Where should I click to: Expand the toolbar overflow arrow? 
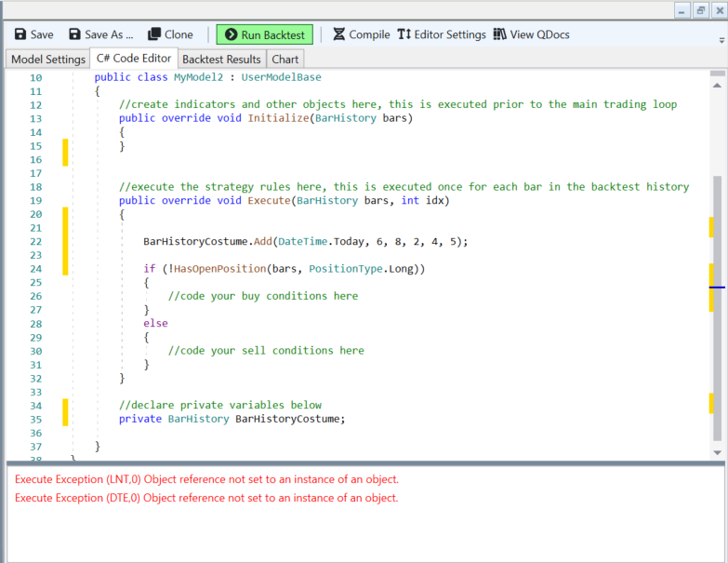721,41
